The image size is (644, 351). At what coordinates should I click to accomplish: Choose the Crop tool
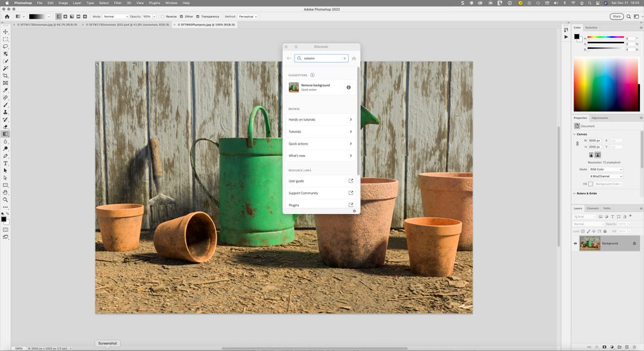pyautogui.click(x=6, y=75)
